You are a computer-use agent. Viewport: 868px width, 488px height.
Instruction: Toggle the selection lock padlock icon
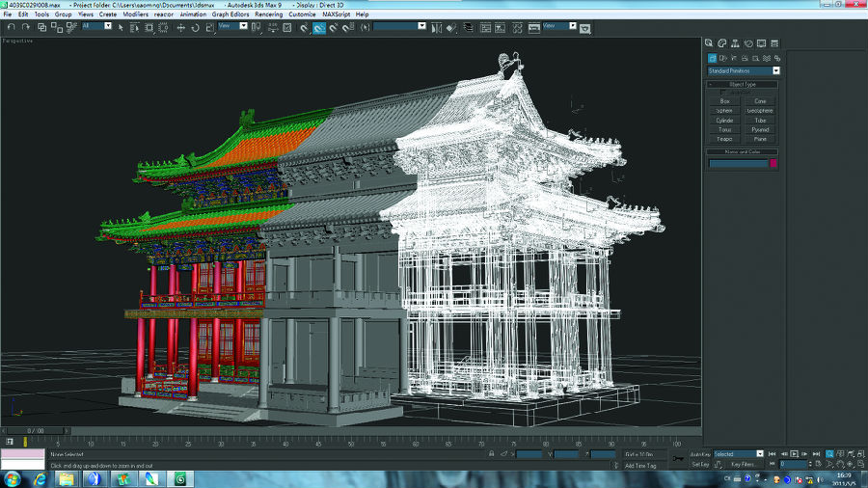click(492, 454)
